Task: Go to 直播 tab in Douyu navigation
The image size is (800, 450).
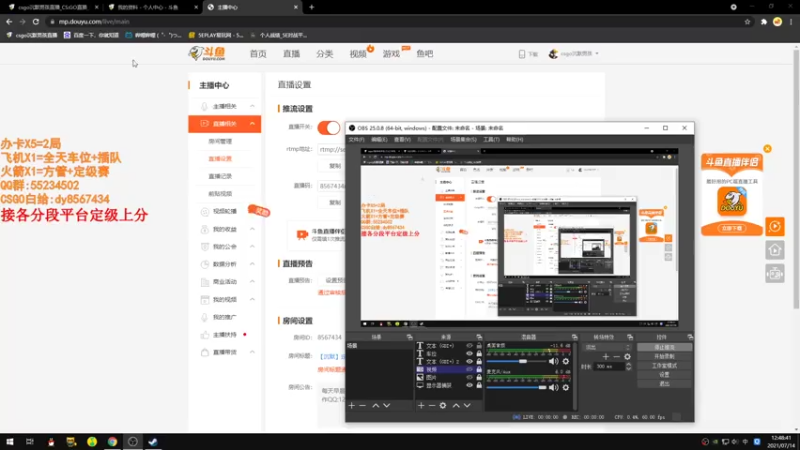Action: point(291,54)
